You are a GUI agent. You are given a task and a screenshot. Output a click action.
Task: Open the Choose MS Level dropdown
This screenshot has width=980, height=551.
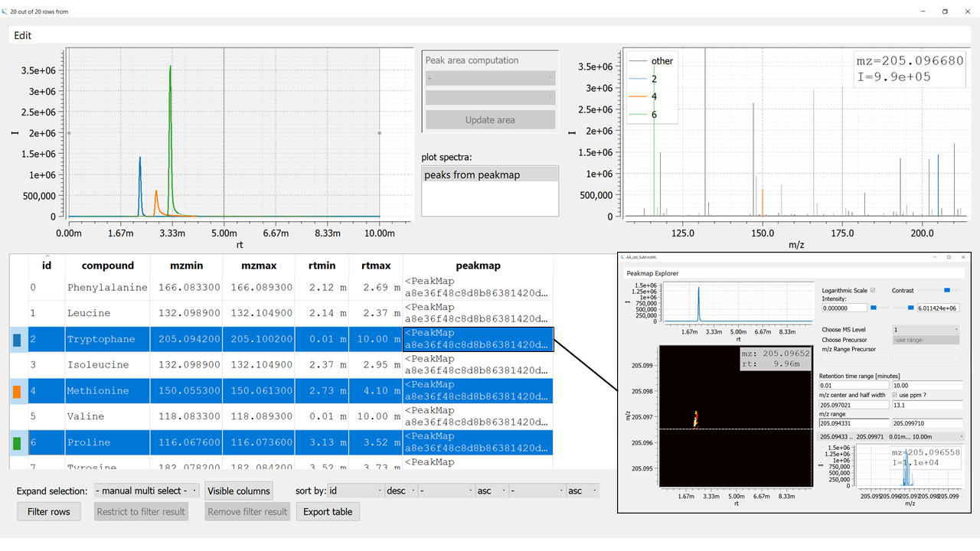pos(926,330)
